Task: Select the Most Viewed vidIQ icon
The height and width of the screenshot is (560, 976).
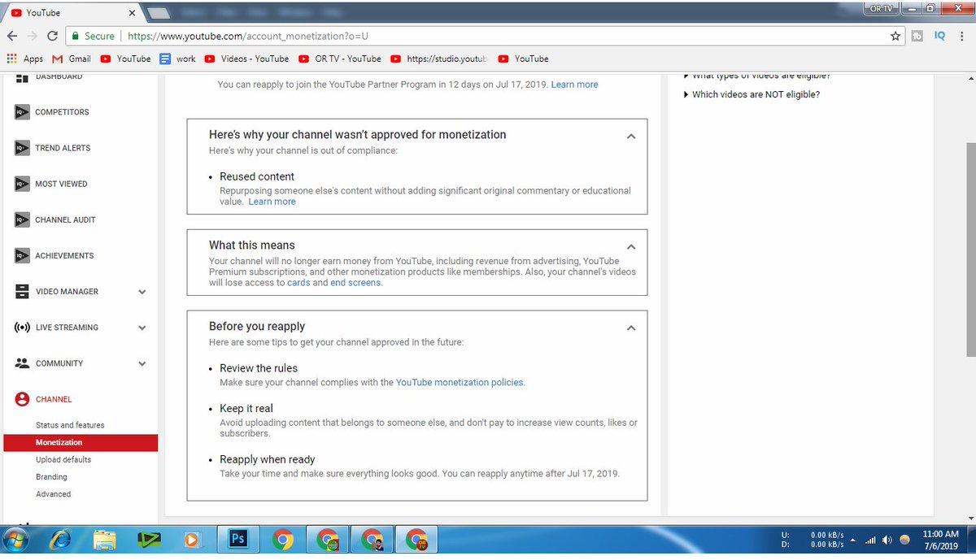Action: click(x=22, y=184)
